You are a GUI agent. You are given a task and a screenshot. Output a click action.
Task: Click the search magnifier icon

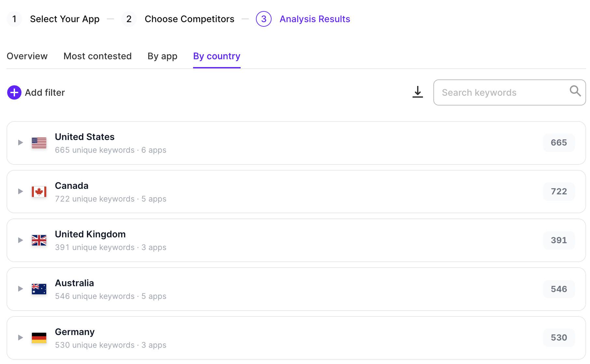tap(575, 91)
